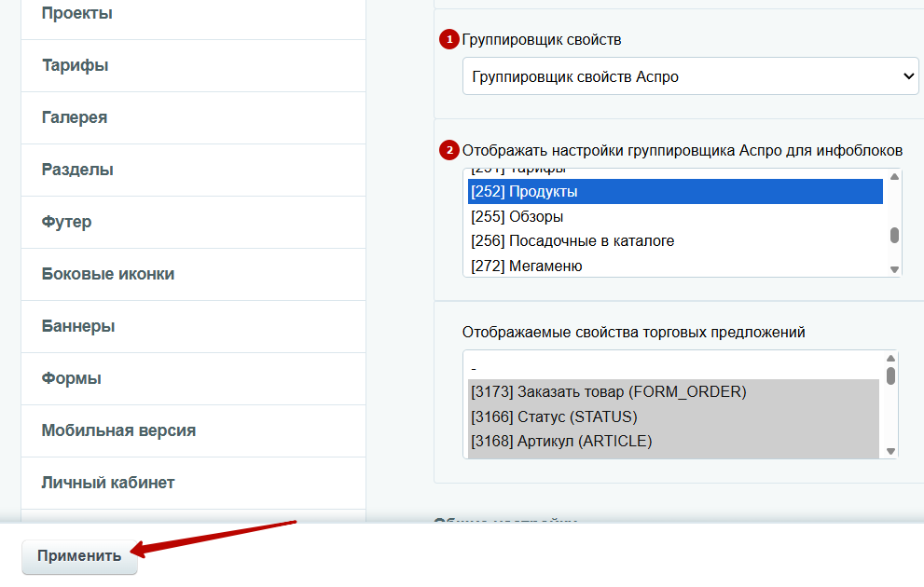
Task: Switch to Футер settings
Action: click(x=67, y=222)
